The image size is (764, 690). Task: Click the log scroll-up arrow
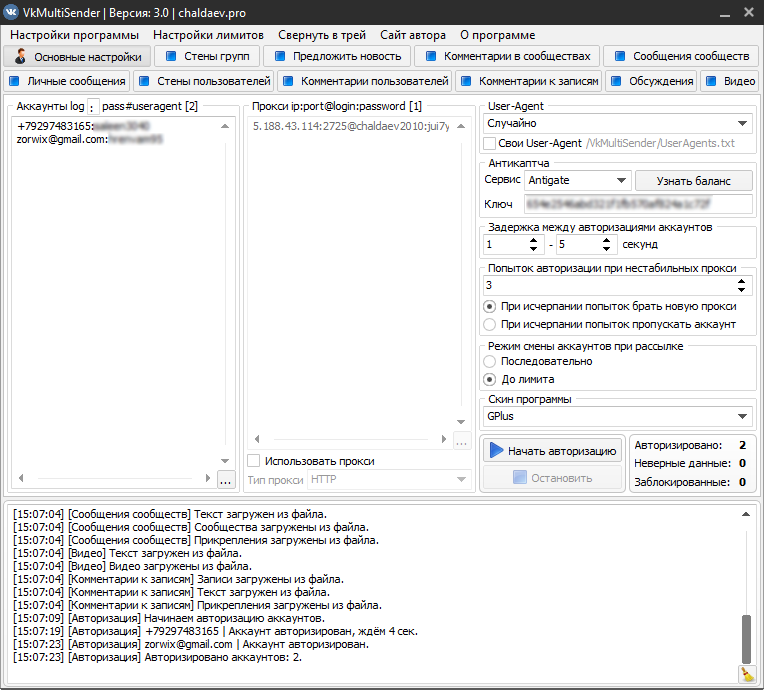tap(745, 515)
